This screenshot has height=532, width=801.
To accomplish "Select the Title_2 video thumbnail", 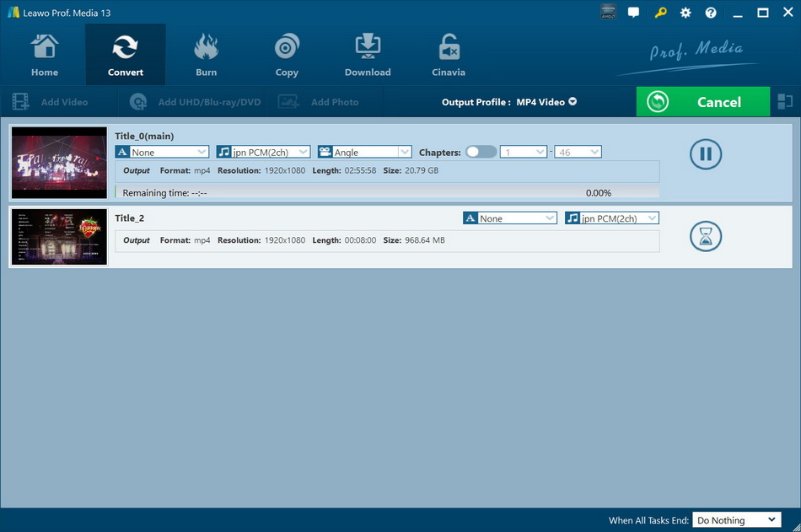I will point(60,237).
